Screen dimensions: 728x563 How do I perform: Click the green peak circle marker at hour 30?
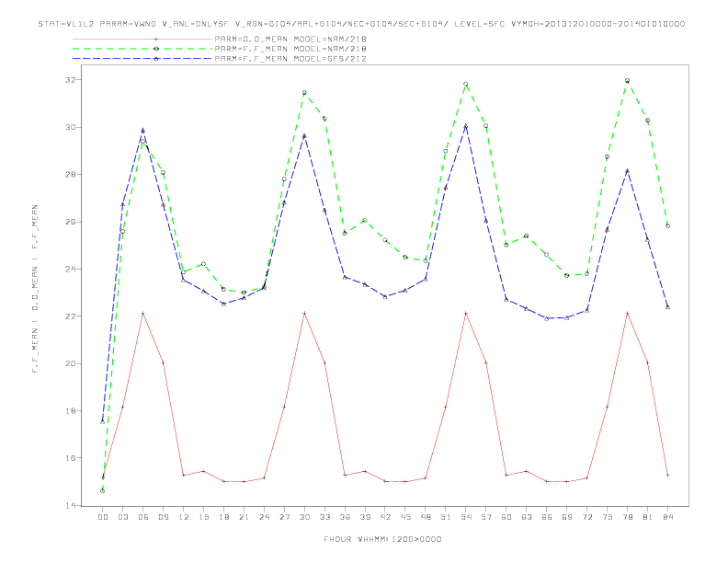pyautogui.click(x=304, y=92)
